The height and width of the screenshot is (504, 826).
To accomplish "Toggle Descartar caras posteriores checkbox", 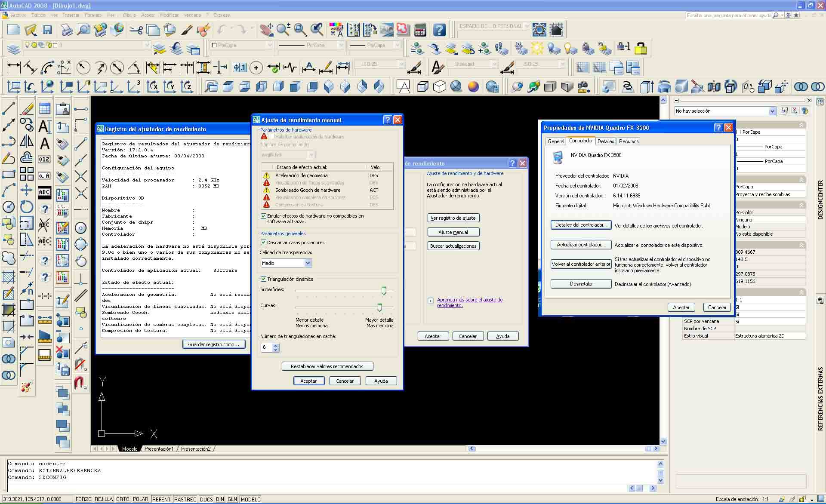I will [x=263, y=243].
